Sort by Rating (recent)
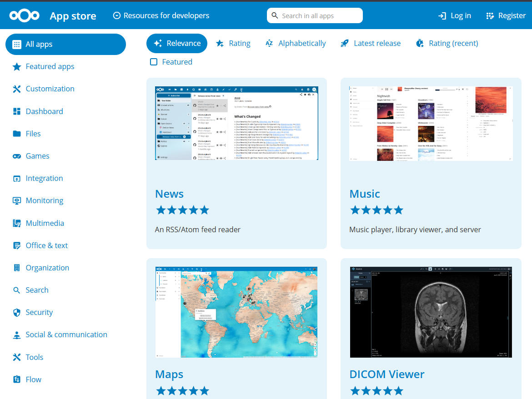 pyautogui.click(x=447, y=43)
